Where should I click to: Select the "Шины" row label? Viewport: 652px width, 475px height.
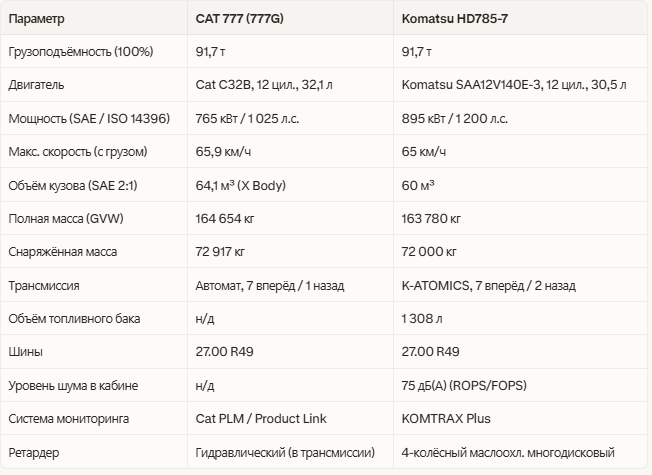point(25,352)
